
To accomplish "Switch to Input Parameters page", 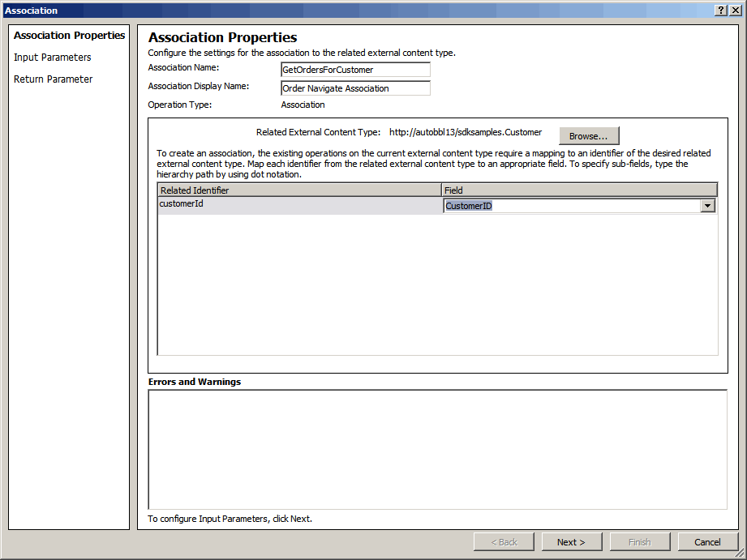I will click(52, 57).
